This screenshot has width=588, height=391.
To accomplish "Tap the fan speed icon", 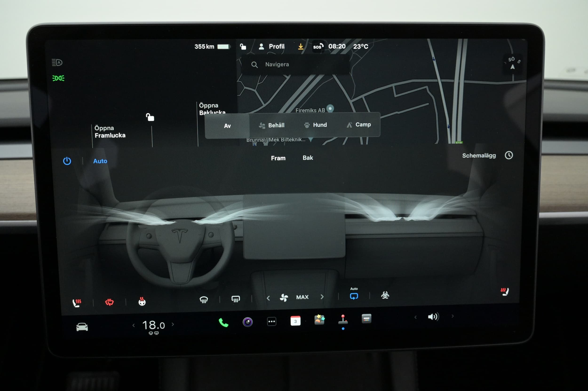I will pyautogui.click(x=284, y=297).
